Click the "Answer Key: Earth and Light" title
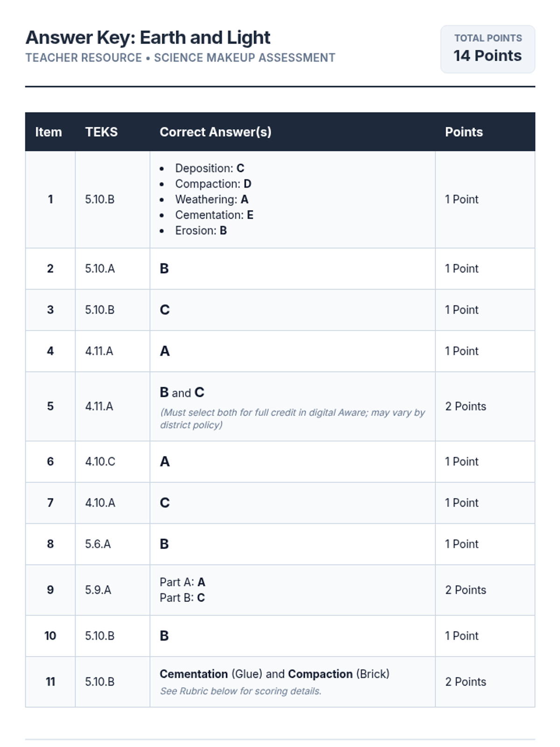 148,38
